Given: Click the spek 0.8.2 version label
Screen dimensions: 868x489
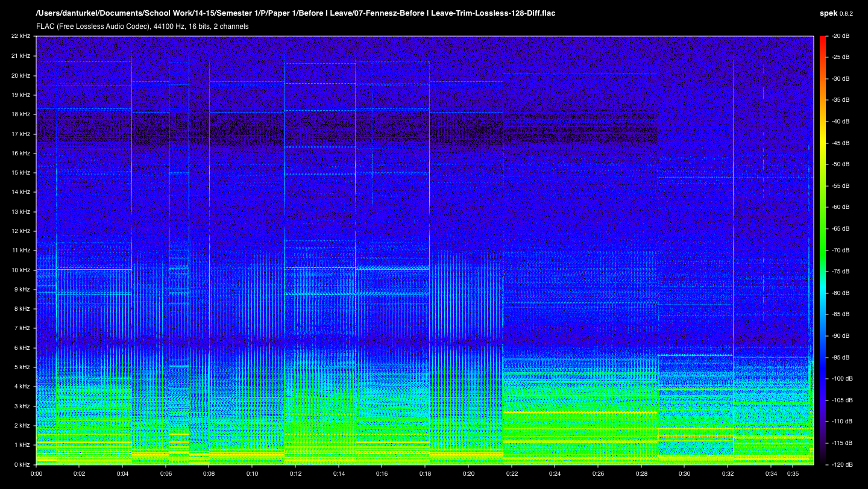Looking at the screenshot, I should click(x=836, y=13).
